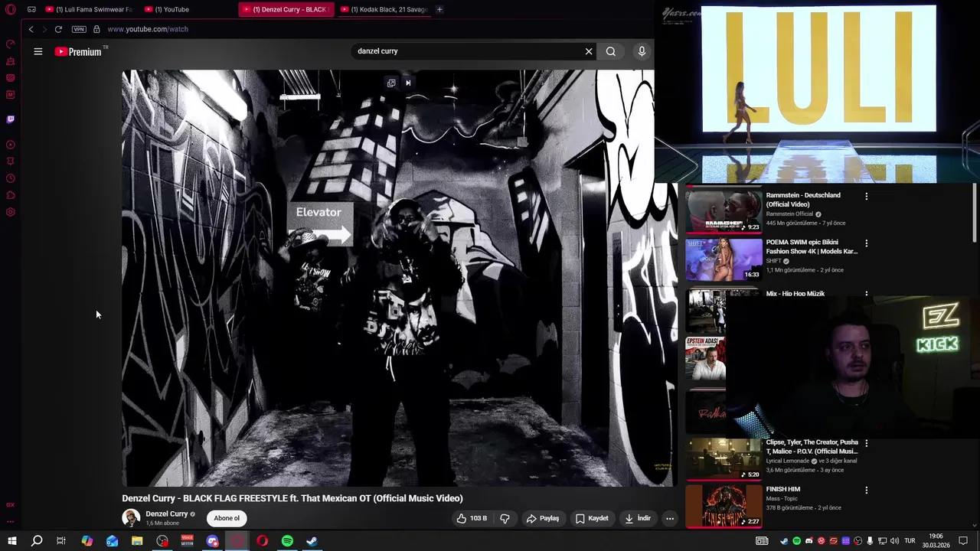Switch to Kodak Black, 21 Savage tab

[x=384, y=9]
